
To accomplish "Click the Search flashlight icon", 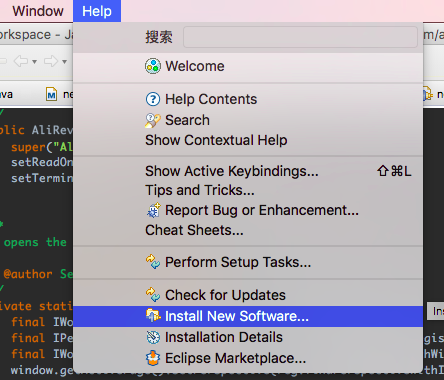I will point(153,120).
